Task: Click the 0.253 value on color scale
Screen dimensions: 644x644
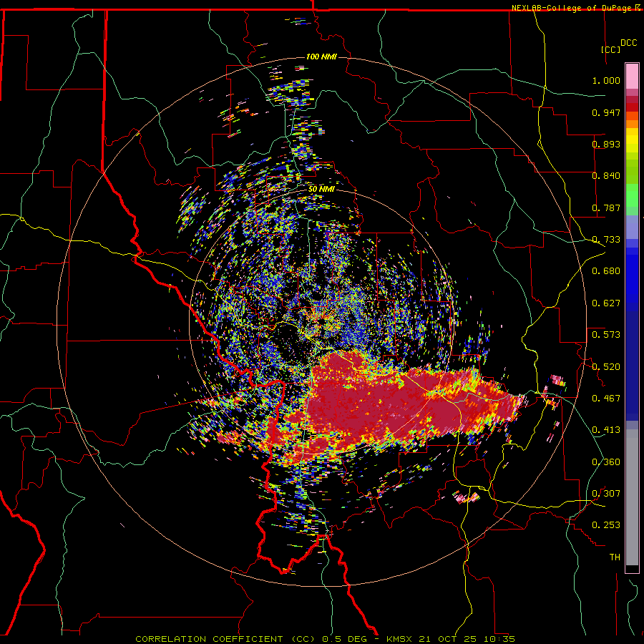Action: 606,525
